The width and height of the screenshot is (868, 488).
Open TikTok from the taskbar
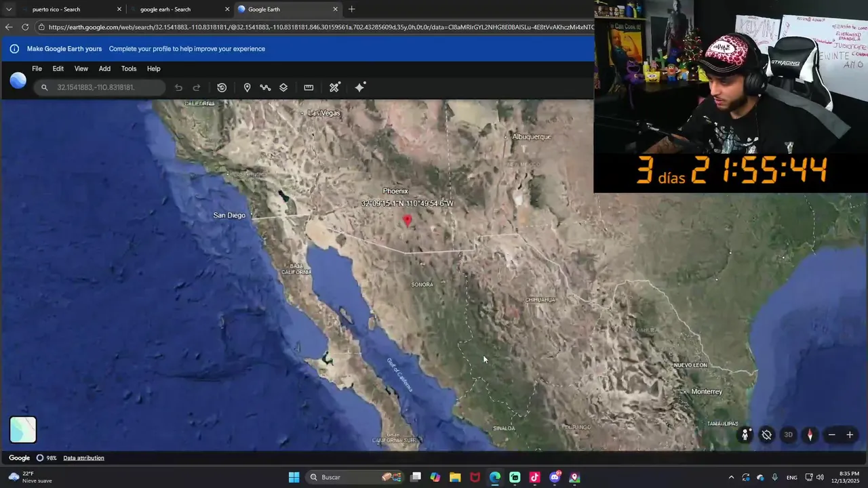click(x=534, y=477)
